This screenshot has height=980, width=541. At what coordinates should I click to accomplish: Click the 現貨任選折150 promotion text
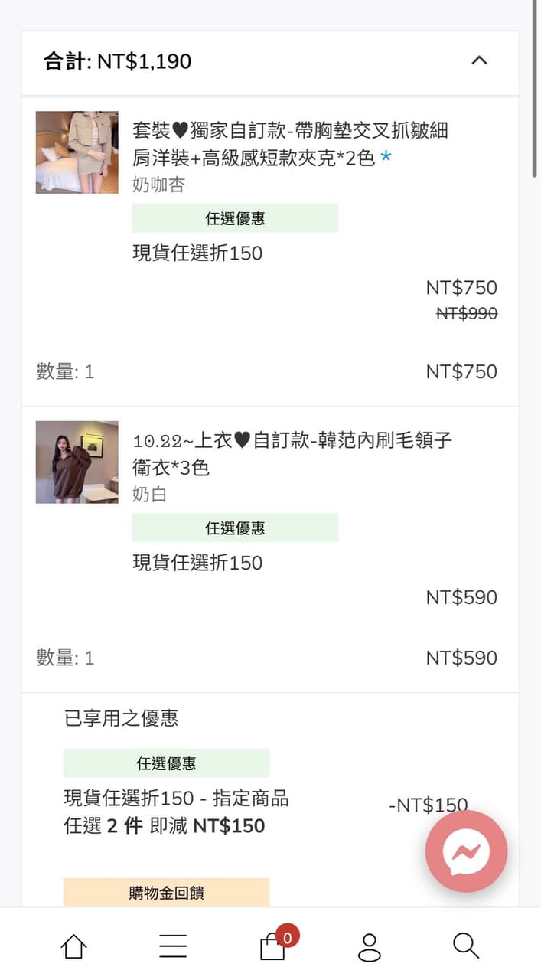196,253
